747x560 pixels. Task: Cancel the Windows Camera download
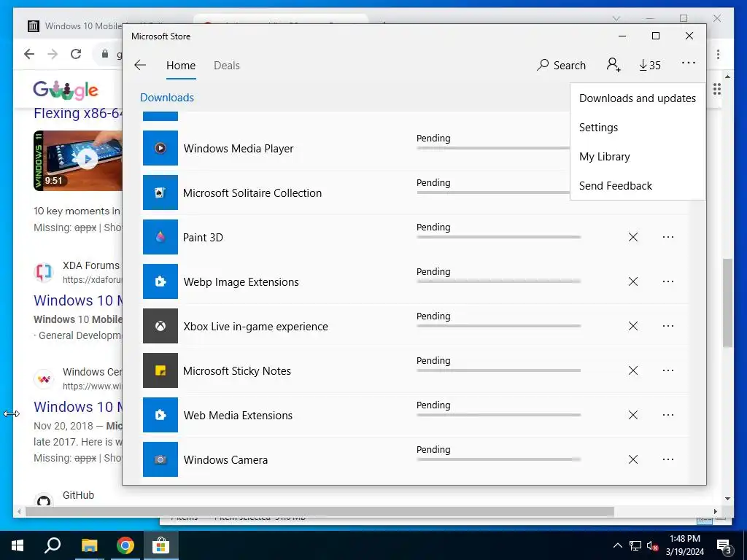633,459
